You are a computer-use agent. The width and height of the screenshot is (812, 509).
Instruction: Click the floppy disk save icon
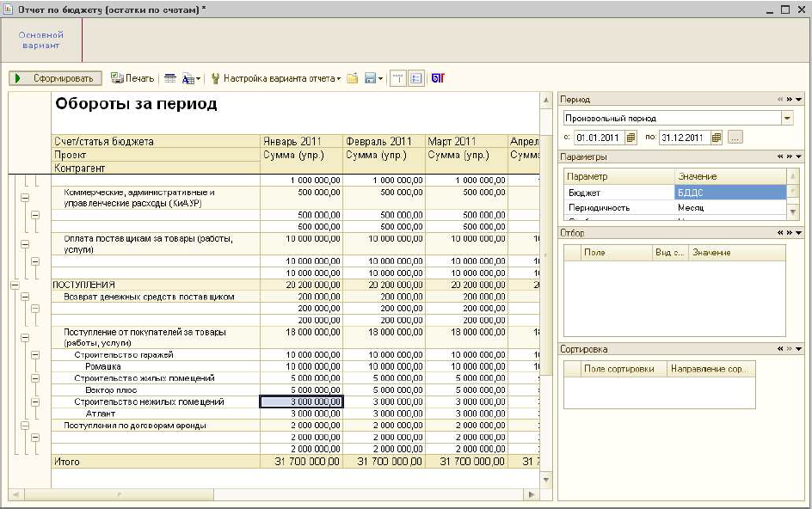371,78
